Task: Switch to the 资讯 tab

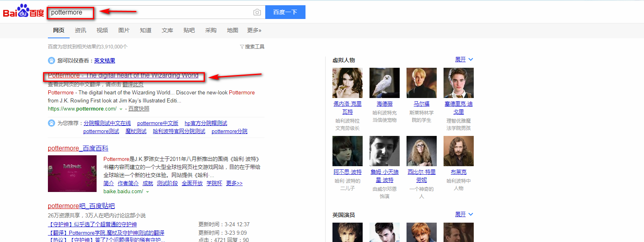Action: 80,30
